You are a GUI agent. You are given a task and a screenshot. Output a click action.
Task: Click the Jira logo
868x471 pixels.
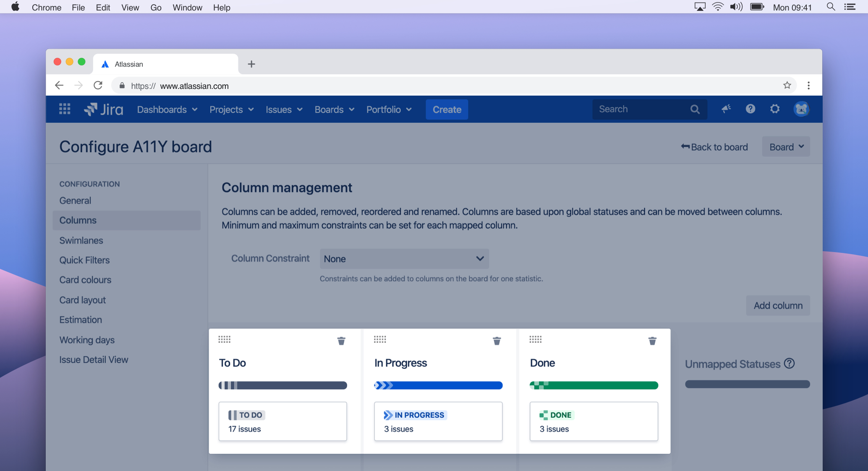(103, 109)
